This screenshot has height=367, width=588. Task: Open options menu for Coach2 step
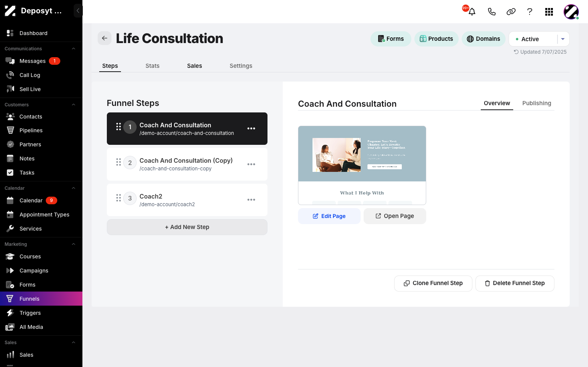(251, 200)
